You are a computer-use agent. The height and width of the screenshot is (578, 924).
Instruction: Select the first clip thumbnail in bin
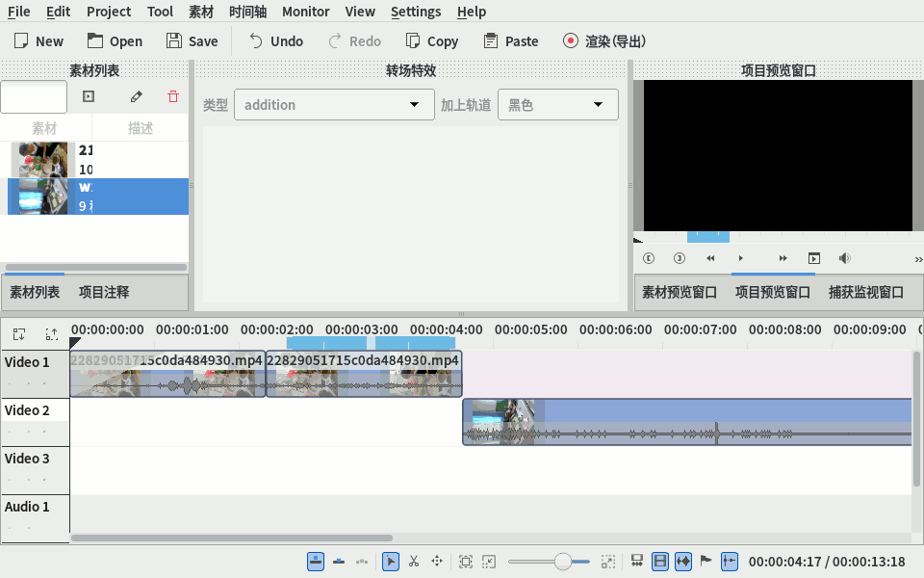click(43, 160)
